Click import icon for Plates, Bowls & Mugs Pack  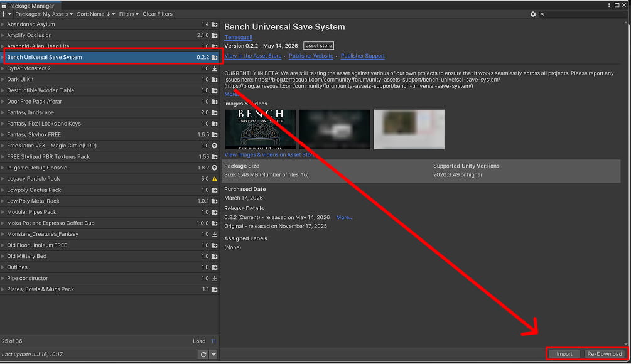click(x=215, y=289)
